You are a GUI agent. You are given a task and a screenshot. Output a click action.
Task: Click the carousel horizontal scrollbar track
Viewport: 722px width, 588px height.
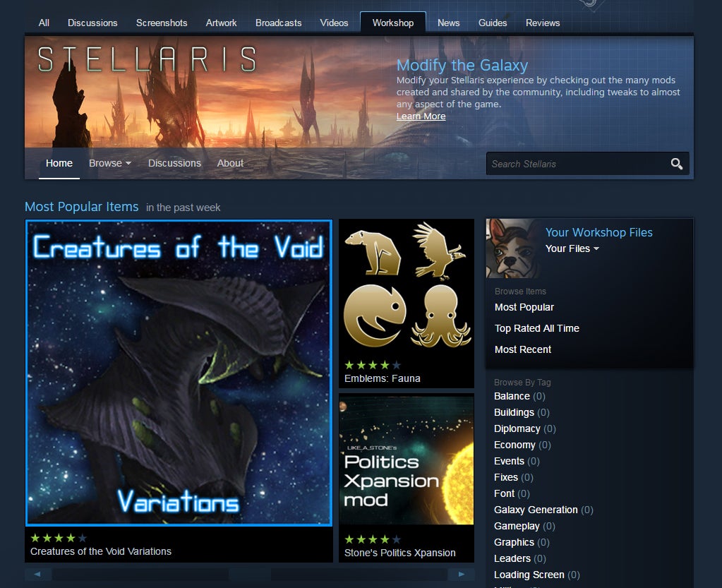[250, 574]
